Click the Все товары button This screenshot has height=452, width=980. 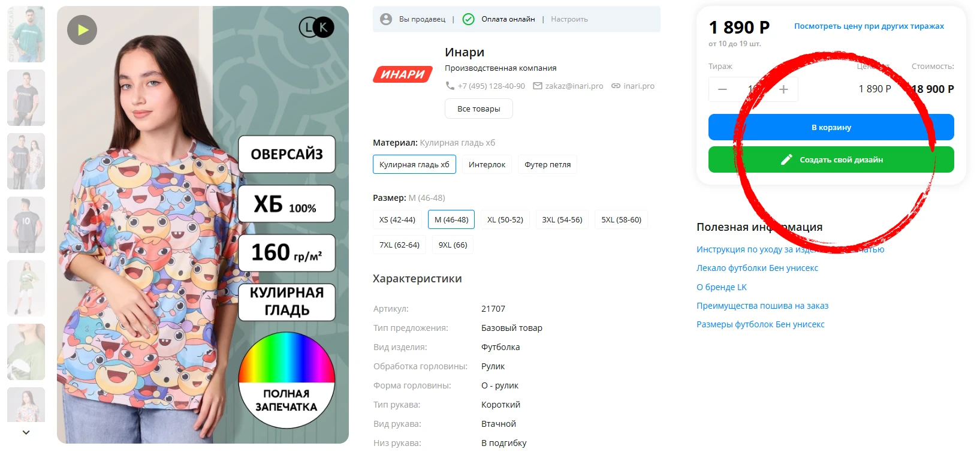pyautogui.click(x=479, y=109)
